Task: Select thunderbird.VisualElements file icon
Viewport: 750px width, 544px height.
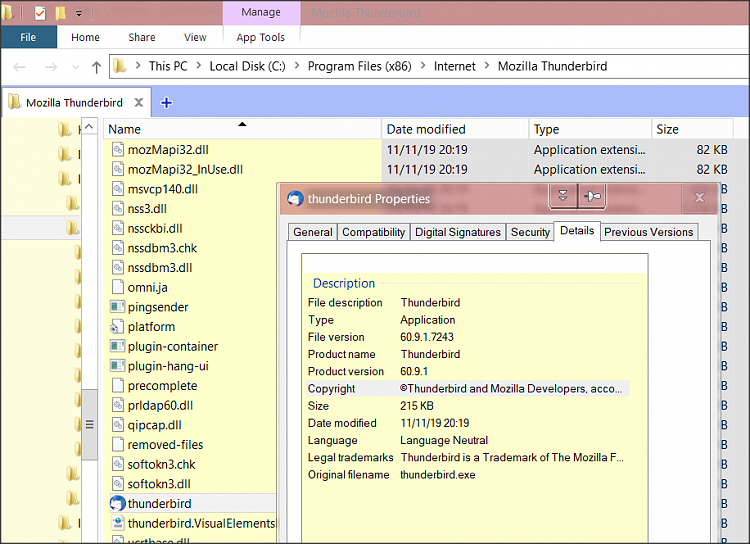Action: coord(118,523)
